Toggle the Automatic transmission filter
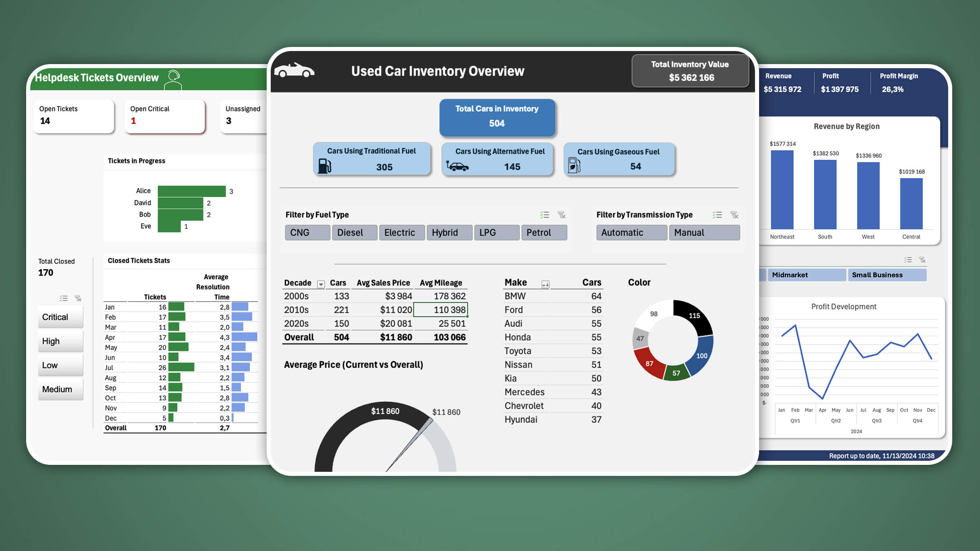Image resolution: width=980 pixels, height=551 pixels. (631, 233)
